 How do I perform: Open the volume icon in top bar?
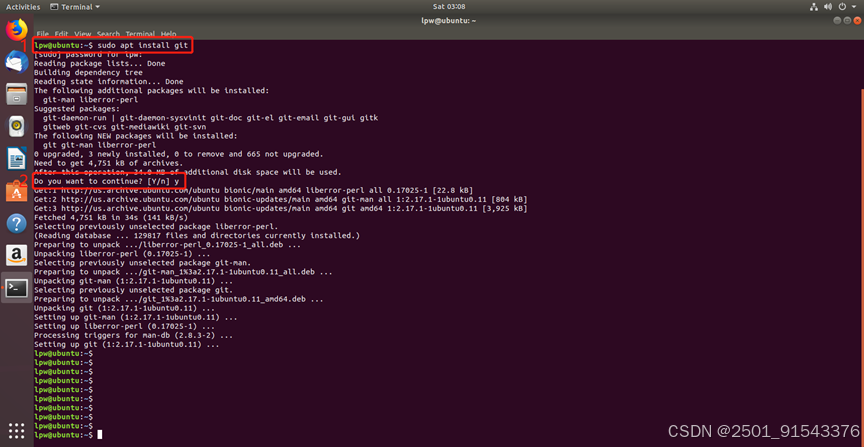(828, 7)
